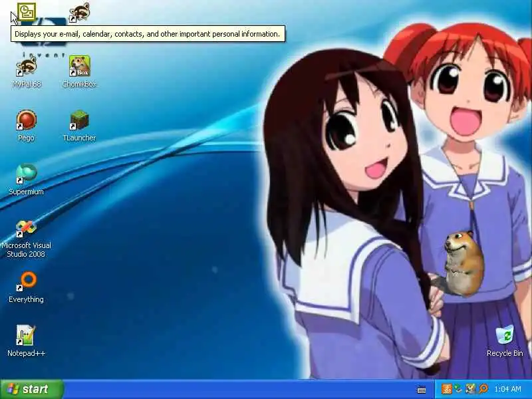532x399 pixels.
Task: Open the Everything search tray icon
Action: pos(483,389)
